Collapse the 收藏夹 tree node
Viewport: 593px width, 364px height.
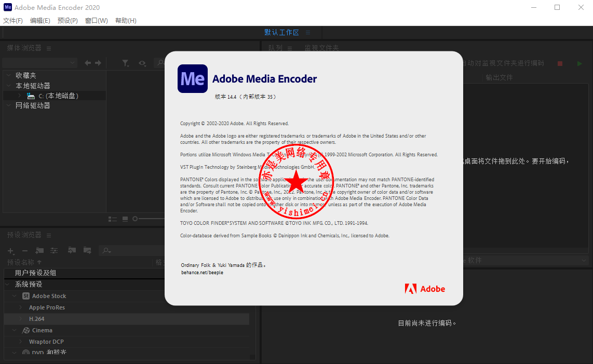pyautogui.click(x=9, y=75)
